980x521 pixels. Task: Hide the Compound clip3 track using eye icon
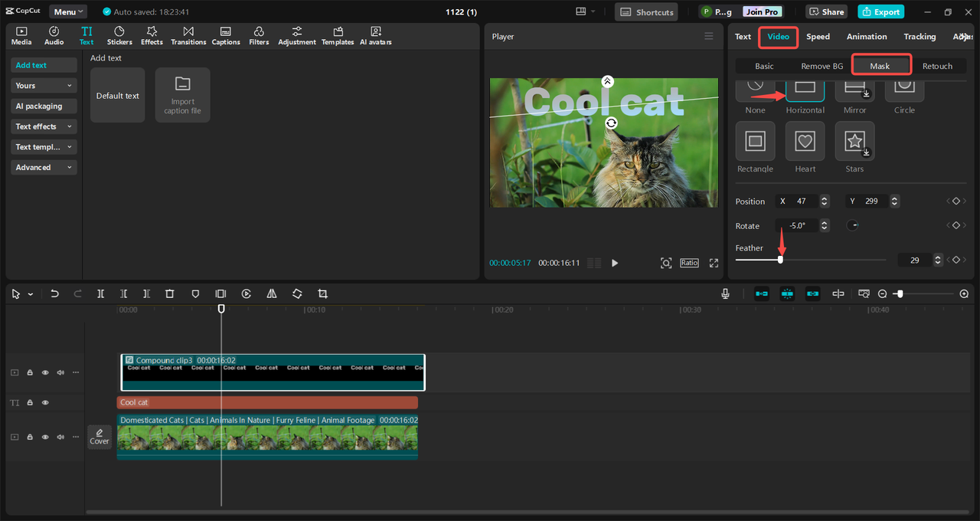click(x=45, y=372)
